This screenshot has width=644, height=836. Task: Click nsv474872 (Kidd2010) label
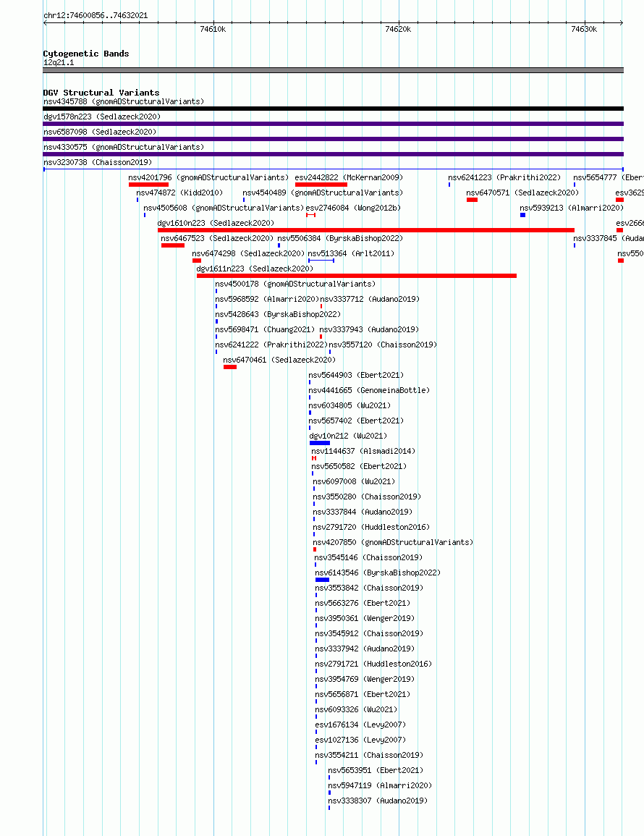point(179,193)
